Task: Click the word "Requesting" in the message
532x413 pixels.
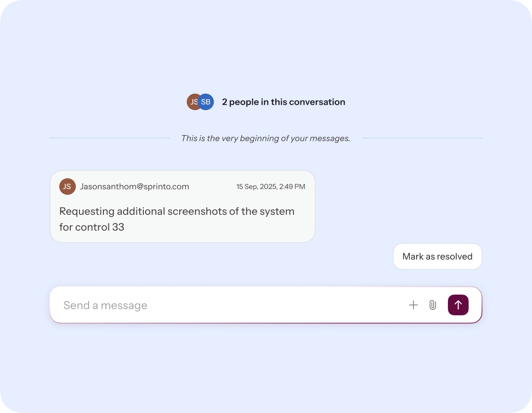Action: tap(86, 212)
